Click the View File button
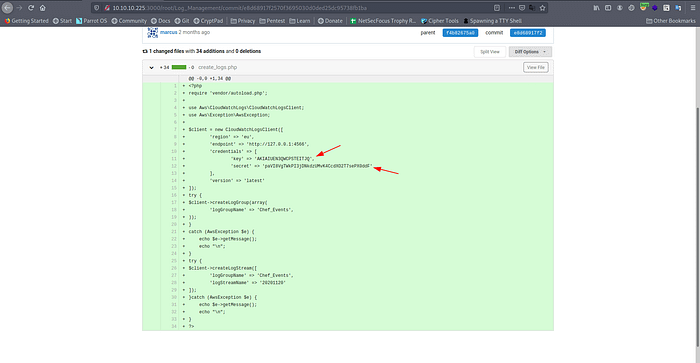 pos(536,67)
